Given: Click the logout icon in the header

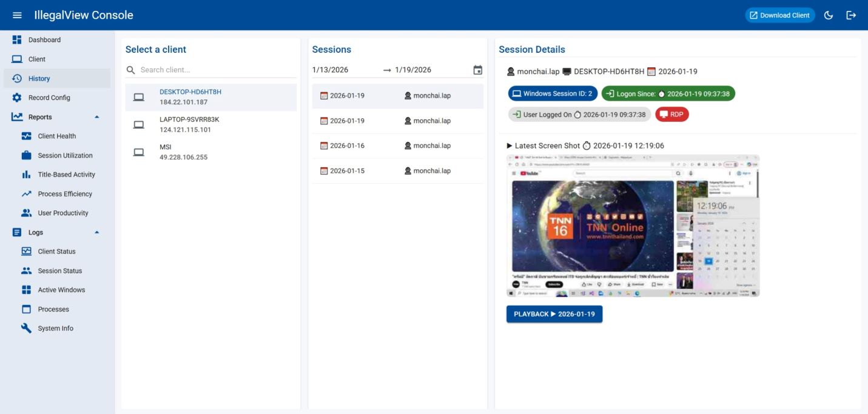Looking at the screenshot, I should click(x=851, y=15).
